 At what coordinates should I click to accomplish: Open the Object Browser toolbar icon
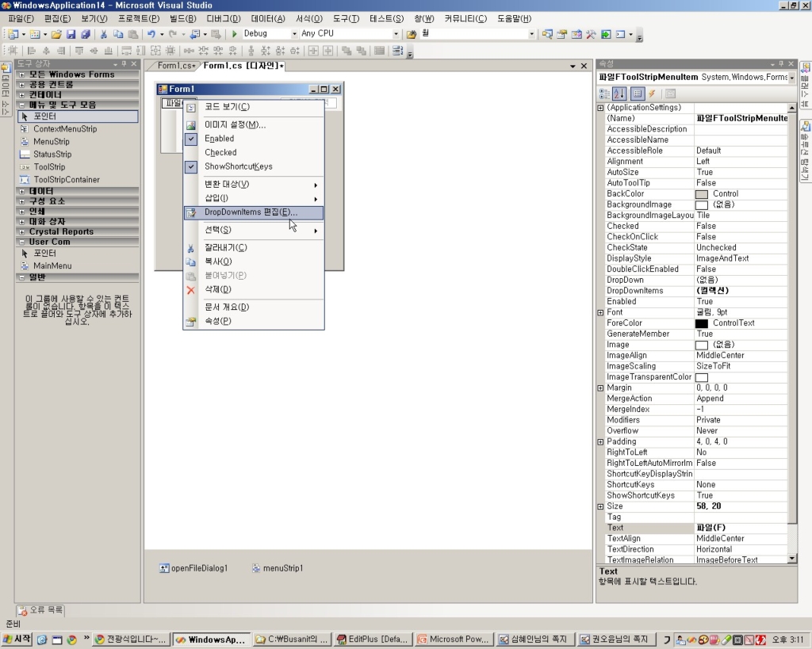[x=576, y=34]
